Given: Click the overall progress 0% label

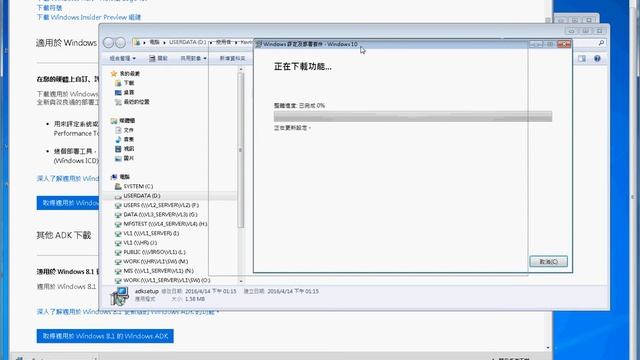Looking at the screenshot, I should [x=299, y=105].
